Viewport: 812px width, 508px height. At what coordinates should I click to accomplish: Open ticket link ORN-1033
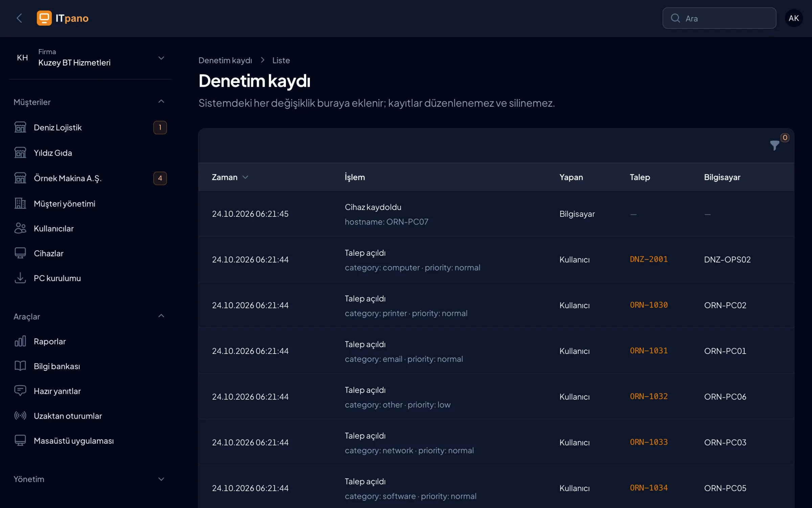pyautogui.click(x=649, y=442)
